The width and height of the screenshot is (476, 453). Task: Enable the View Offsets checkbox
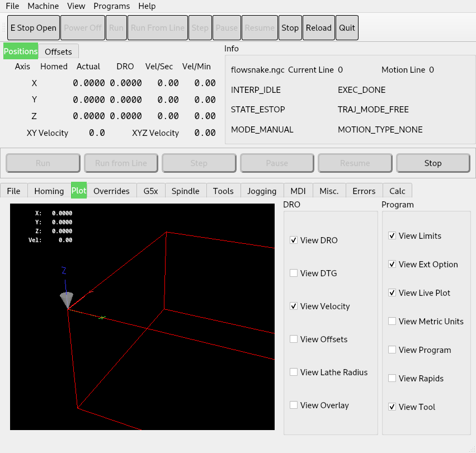point(294,339)
